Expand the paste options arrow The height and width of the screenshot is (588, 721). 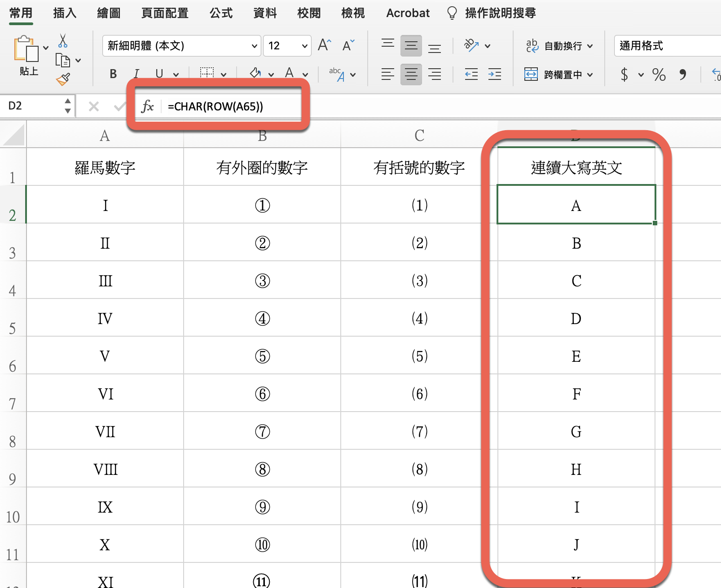46,48
